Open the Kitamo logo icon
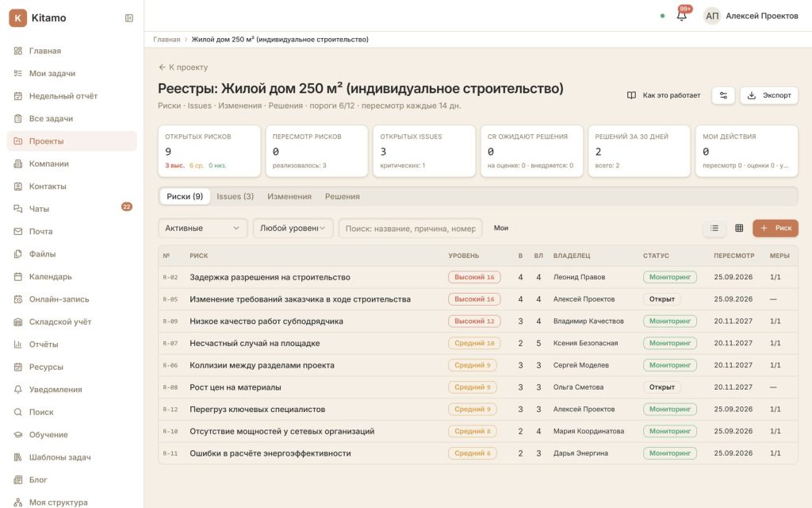Screen dimensions: 812x508 17,17
